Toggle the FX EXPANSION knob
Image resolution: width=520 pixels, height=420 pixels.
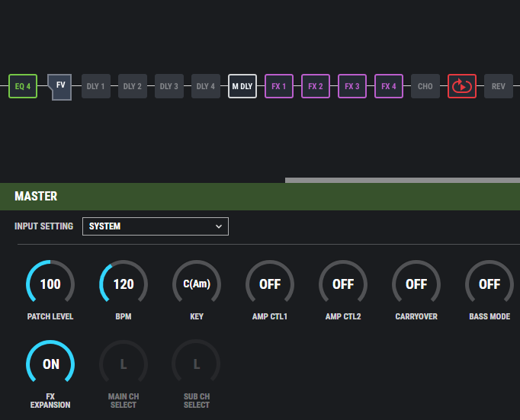pyautogui.click(x=50, y=364)
